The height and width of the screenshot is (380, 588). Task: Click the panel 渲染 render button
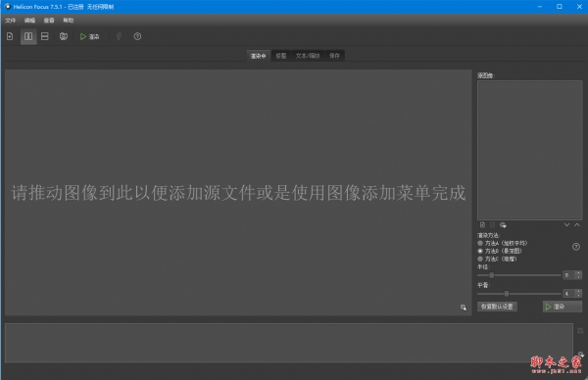click(563, 307)
